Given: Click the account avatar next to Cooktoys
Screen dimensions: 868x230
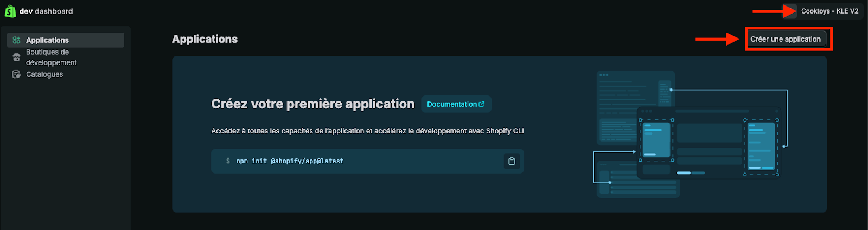Looking at the screenshot, I should [790, 11].
